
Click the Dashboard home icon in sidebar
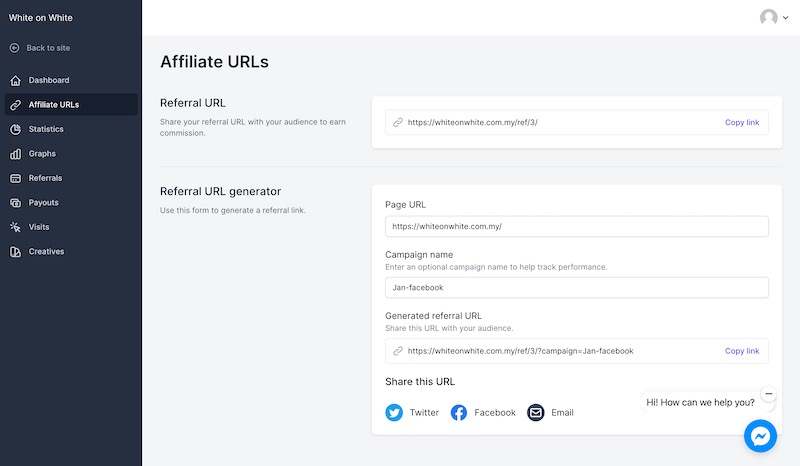(15, 80)
